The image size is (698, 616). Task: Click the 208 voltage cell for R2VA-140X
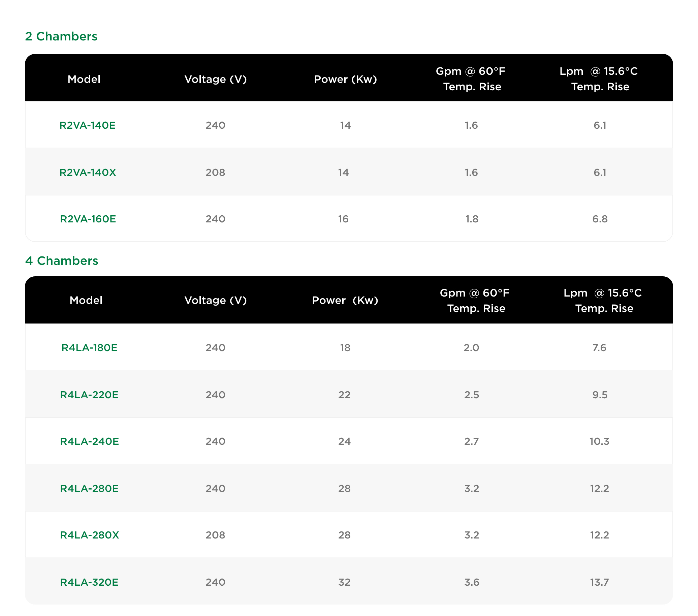click(216, 173)
